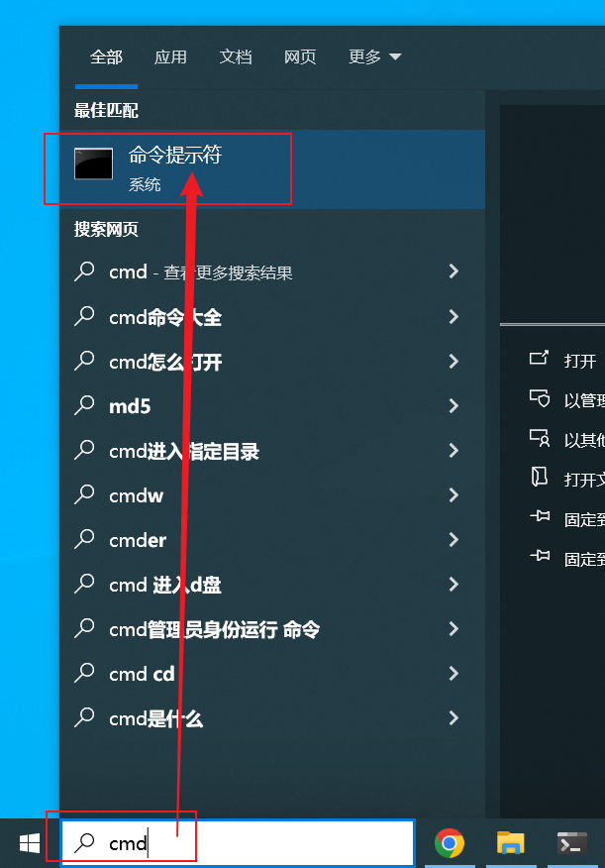Expand the chevron next to cmder suggestion

pyautogui.click(x=454, y=540)
